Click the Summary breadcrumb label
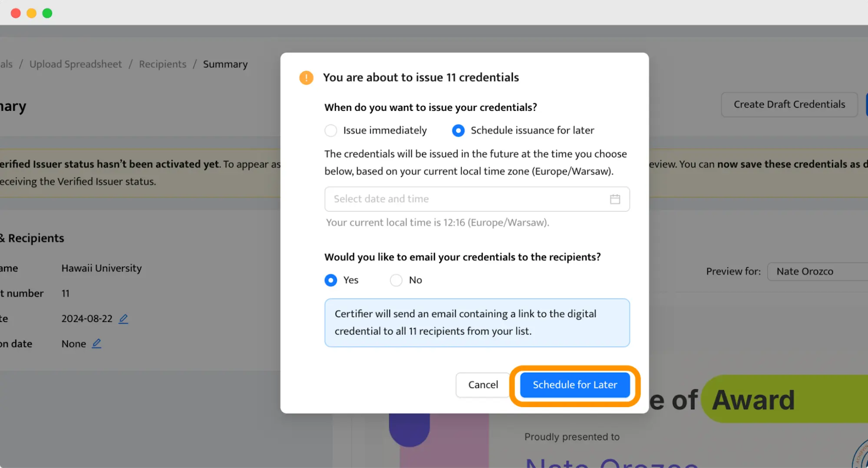The width and height of the screenshot is (868, 468). pos(225,64)
